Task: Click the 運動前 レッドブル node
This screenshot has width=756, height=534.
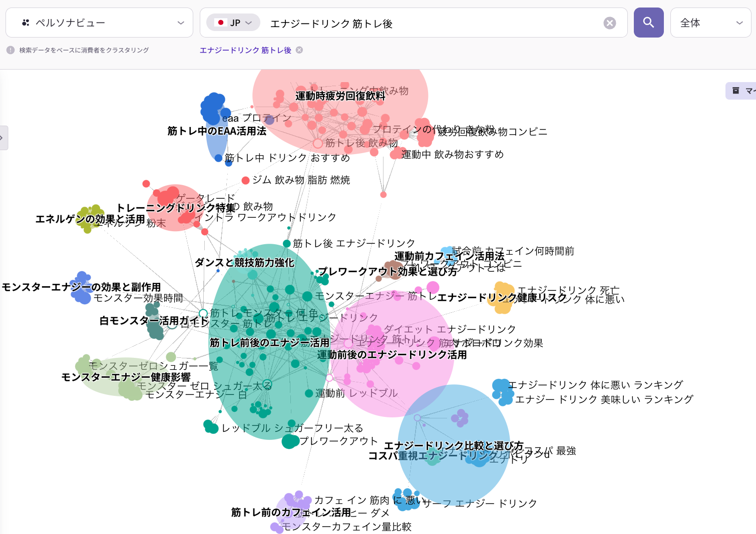Action: (x=309, y=393)
